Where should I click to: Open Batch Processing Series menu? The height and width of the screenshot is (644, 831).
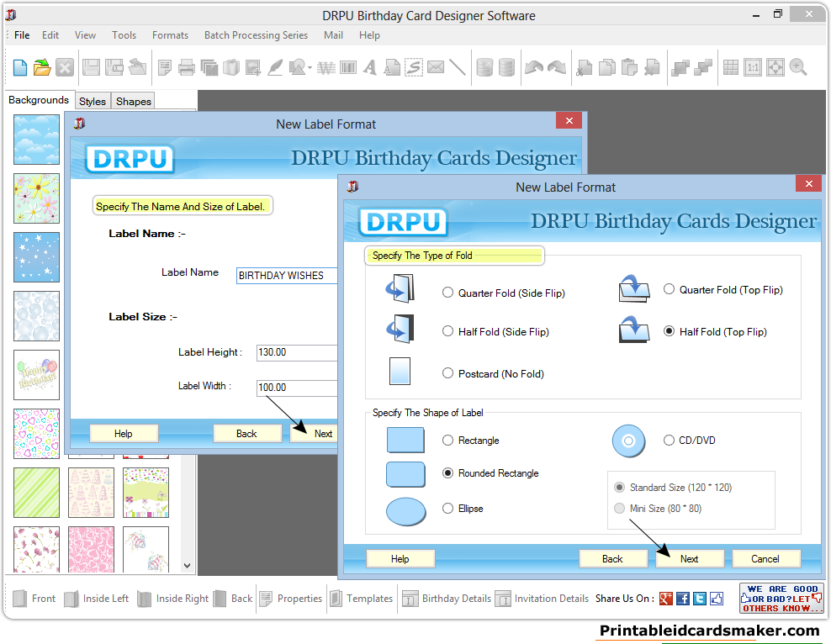[256, 35]
